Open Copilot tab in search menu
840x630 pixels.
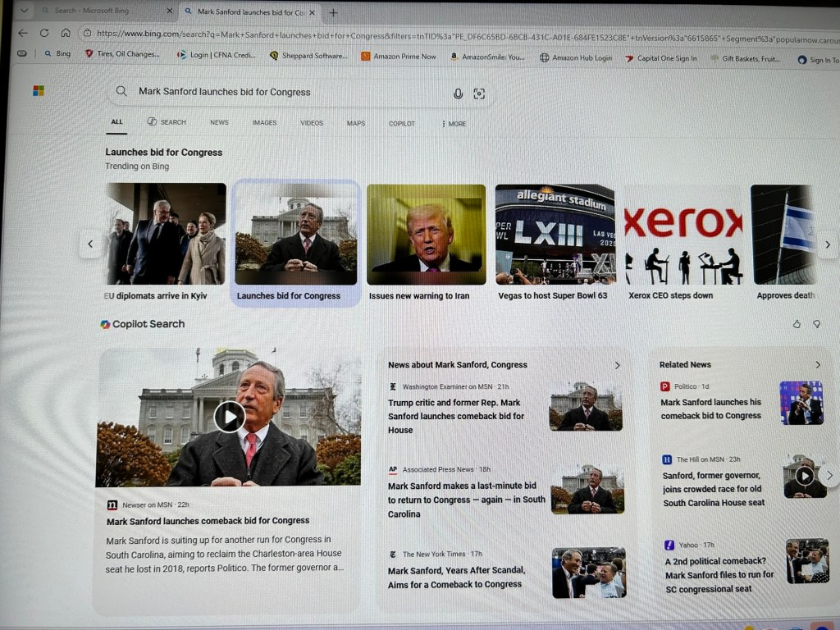point(402,123)
